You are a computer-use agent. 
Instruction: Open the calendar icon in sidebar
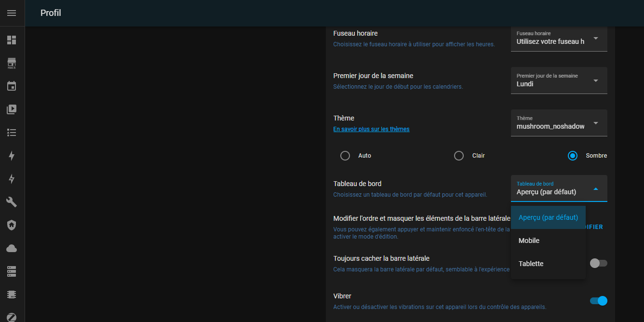[12, 86]
